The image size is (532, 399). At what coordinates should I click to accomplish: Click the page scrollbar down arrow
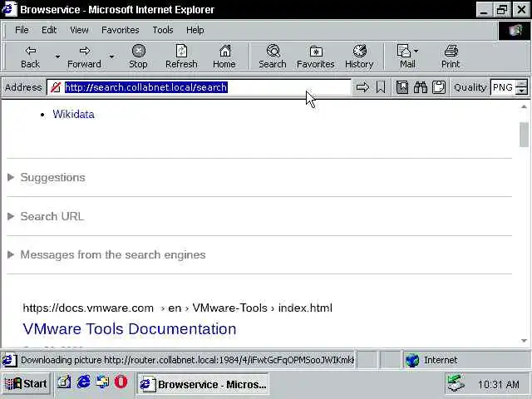pos(525,341)
